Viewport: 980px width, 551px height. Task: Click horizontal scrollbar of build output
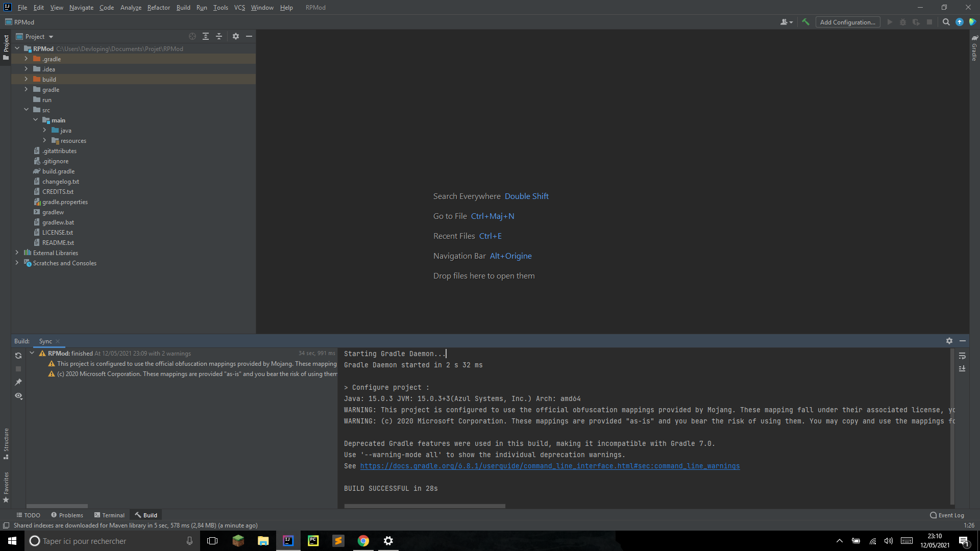click(425, 506)
